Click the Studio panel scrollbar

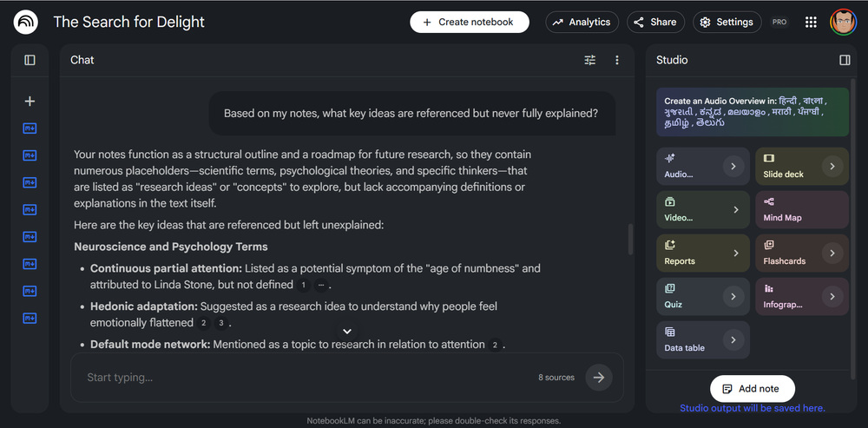tap(853, 228)
